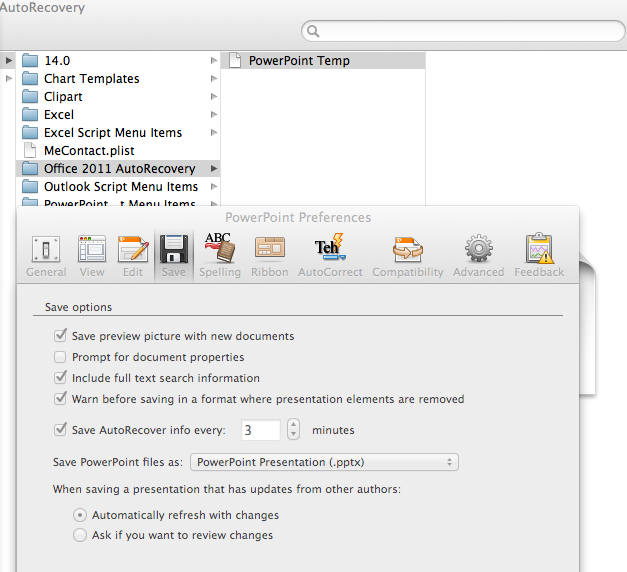Click the Outlook Script Menu Items folder icon
The width and height of the screenshot is (627, 572).
coord(30,187)
